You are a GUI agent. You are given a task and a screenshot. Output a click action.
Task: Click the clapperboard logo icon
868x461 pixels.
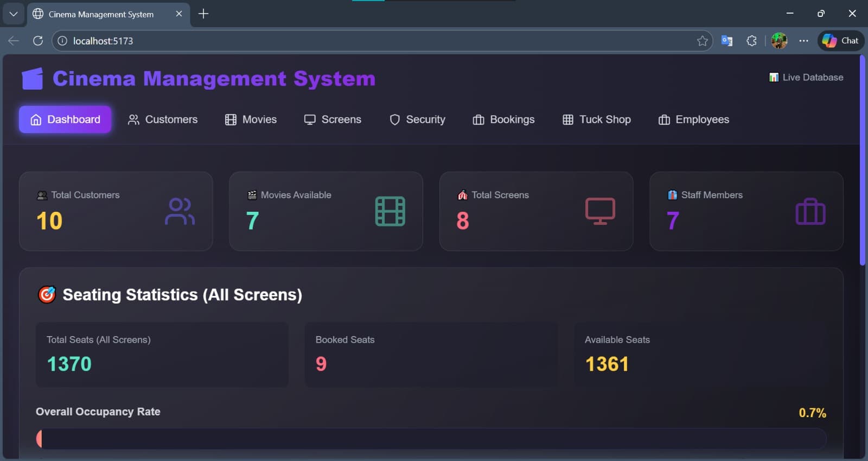pos(33,79)
